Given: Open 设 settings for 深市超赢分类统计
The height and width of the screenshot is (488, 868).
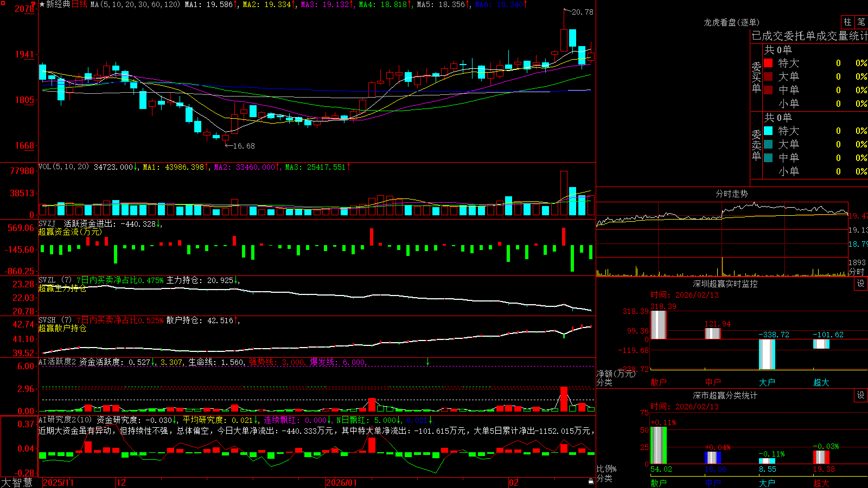Looking at the screenshot, I should 861,395.
